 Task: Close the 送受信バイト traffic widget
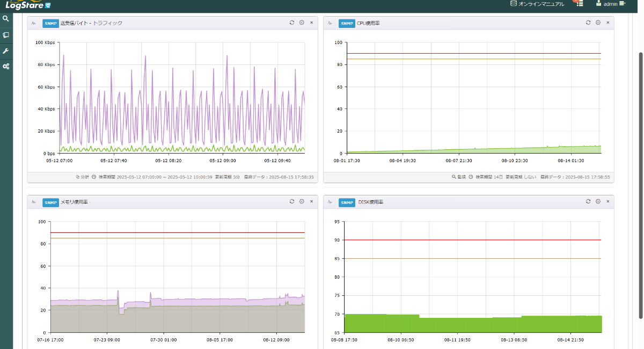click(311, 23)
